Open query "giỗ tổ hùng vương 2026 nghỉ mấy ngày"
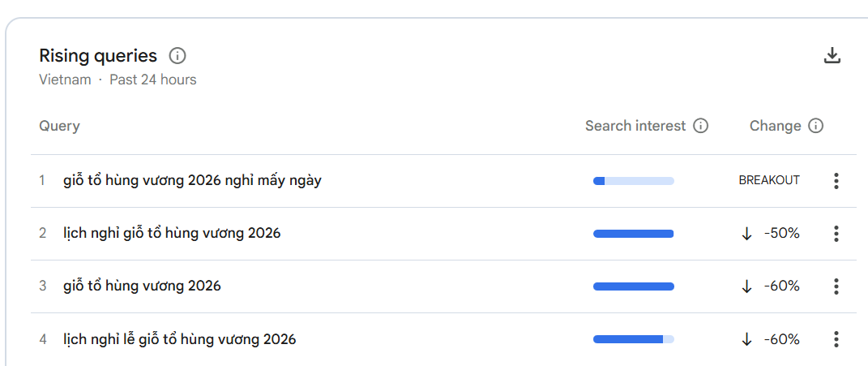The width and height of the screenshot is (868, 366). click(x=192, y=181)
